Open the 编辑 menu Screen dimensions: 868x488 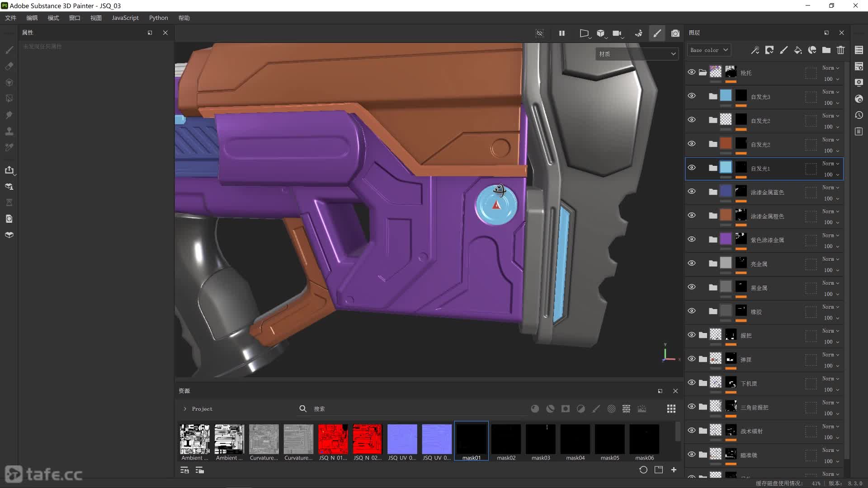tap(32, 18)
